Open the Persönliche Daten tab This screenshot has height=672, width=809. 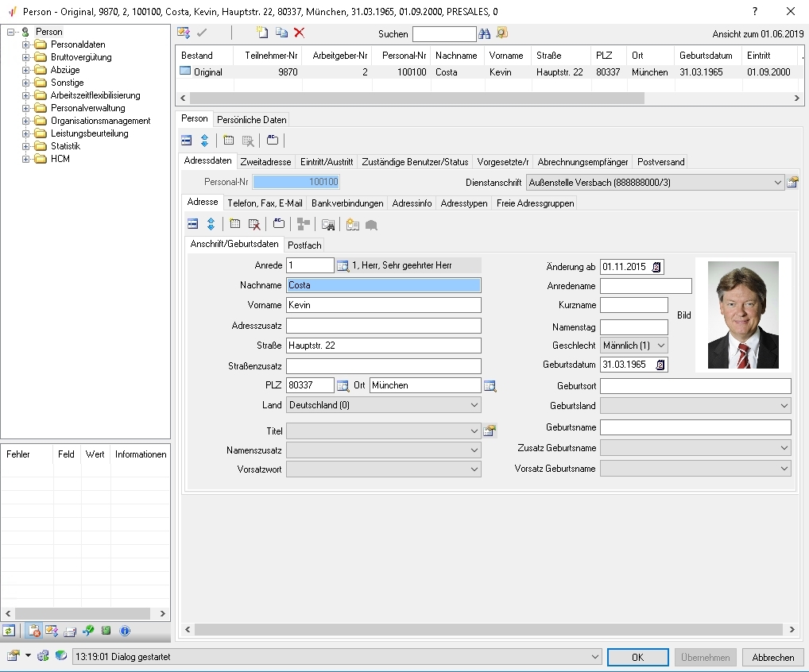pos(252,120)
